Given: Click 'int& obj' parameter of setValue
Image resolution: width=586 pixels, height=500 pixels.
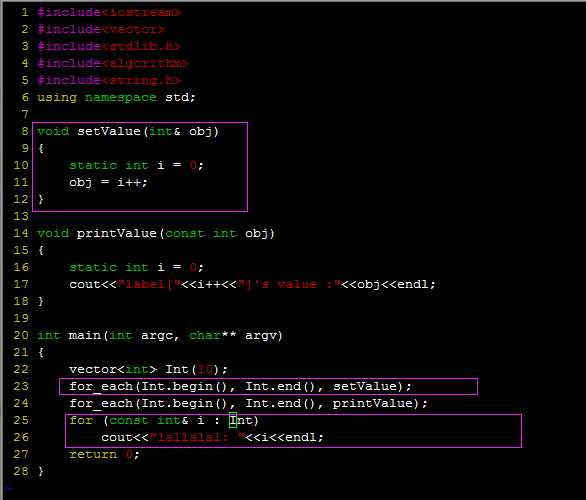Looking at the screenshot, I should (x=181, y=132).
